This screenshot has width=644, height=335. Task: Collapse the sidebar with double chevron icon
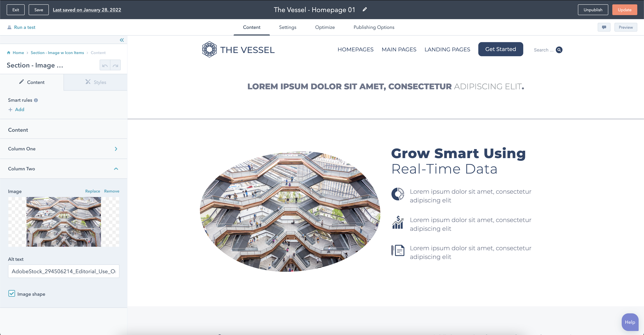pyautogui.click(x=122, y=40)
